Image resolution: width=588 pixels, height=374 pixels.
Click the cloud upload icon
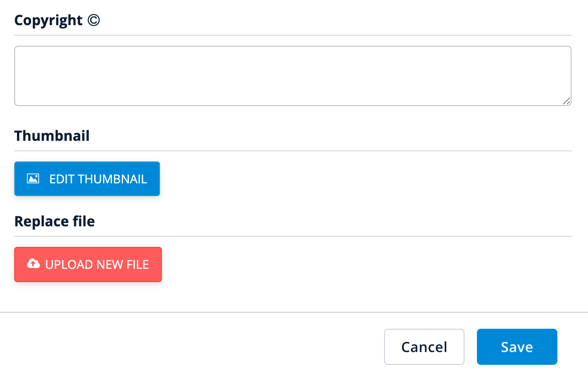pos(33,264)
